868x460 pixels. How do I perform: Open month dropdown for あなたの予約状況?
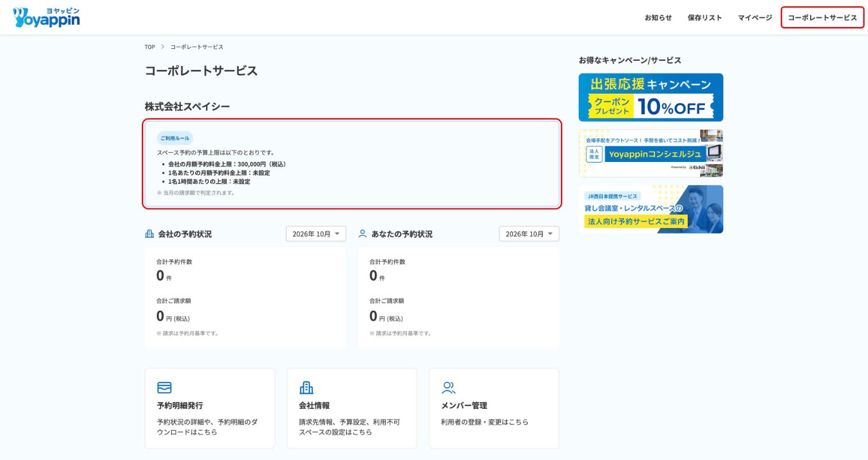[x=529, y=234]
